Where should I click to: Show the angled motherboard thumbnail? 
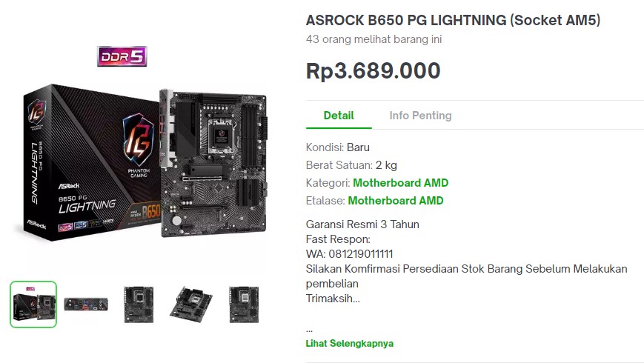[191, 304]
